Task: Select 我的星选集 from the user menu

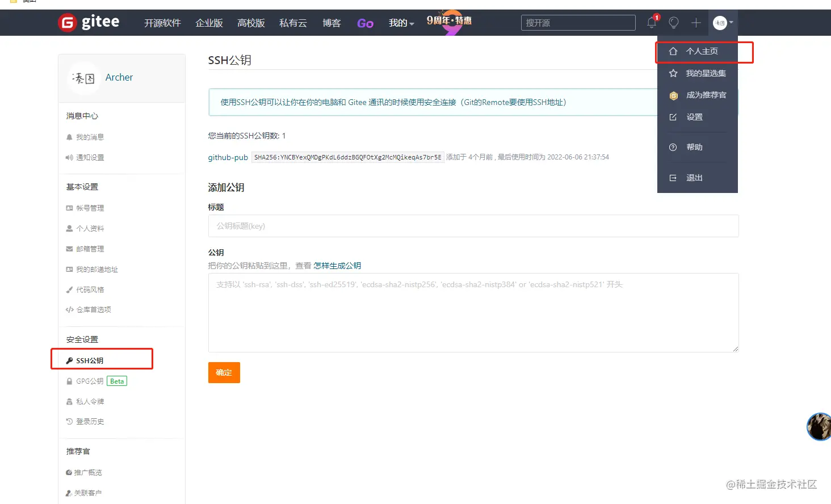Action: point(706,73)
